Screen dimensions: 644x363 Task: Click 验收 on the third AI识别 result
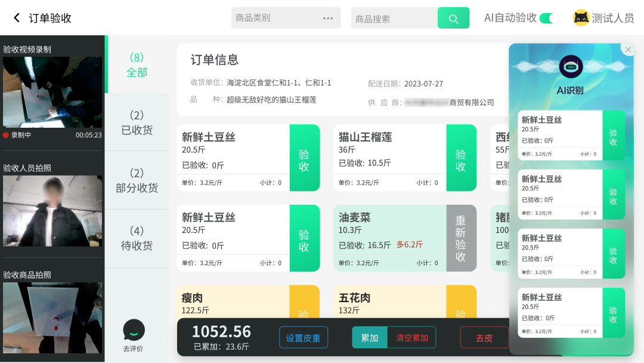pyautogui.click(x=614, y=254)
